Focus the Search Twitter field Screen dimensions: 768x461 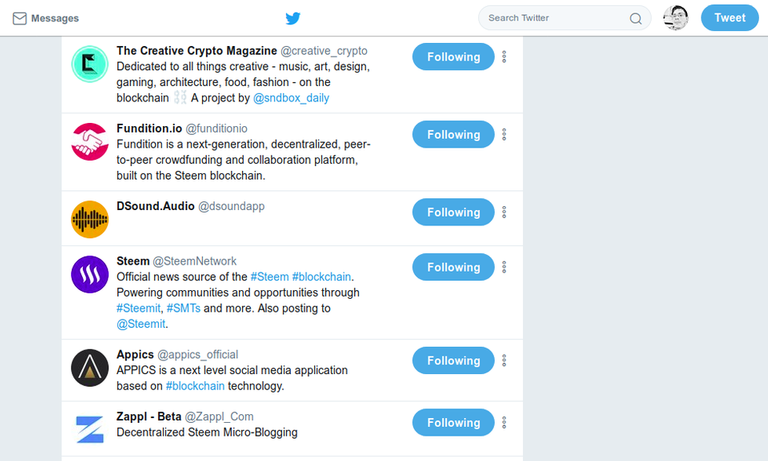[564, 18]
